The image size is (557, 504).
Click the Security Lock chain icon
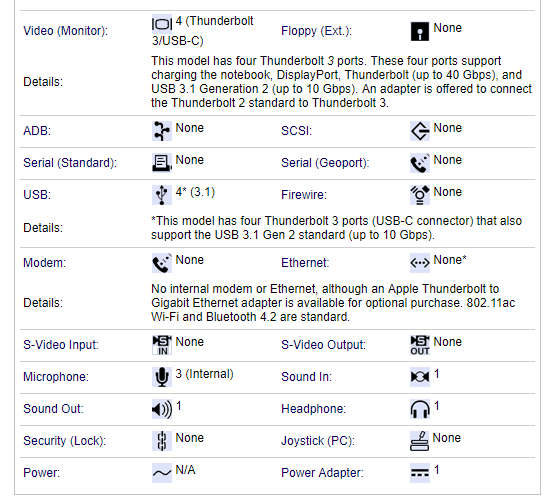point(162,441)
